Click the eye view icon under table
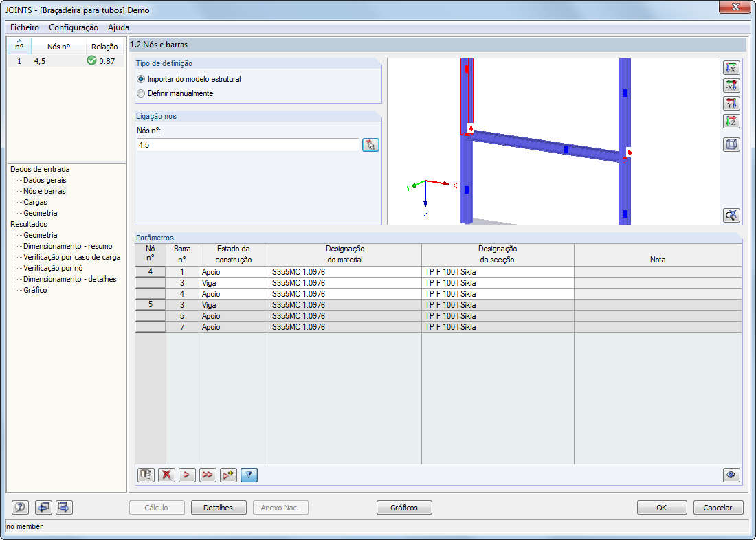This screenshot has width=756, height=540. (x=731, y=475)
